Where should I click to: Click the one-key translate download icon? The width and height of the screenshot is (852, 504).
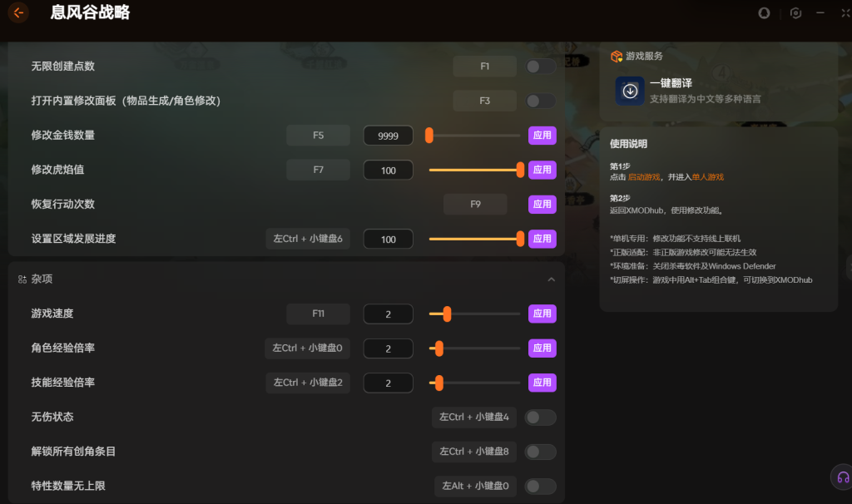tap(630, 91)
